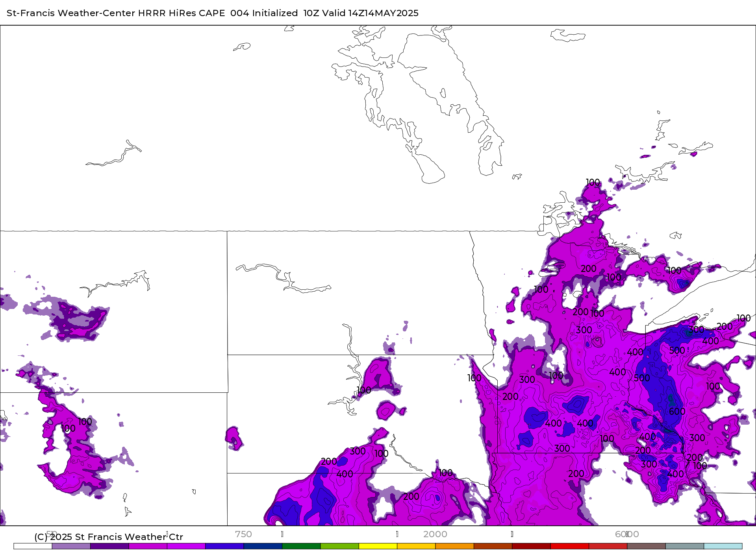756x551 pixels.
Task: Select the light lavender-purple colorbar swatch
Action: (71, 546)
